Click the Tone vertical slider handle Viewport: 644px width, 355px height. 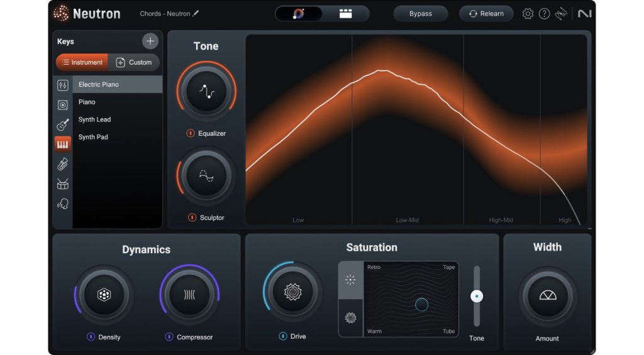pos(477,296)
